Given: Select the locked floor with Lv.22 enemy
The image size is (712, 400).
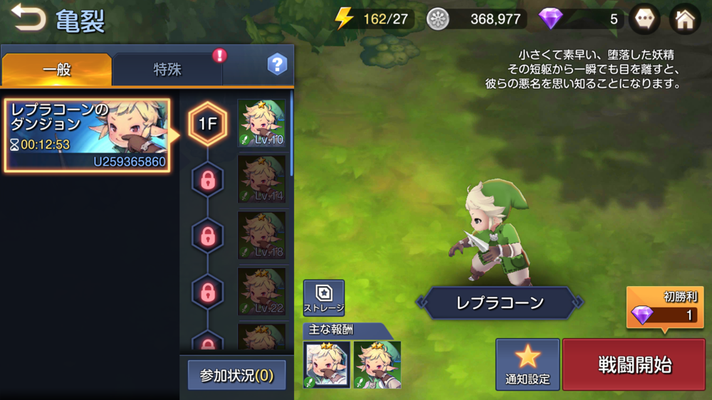Looking at the screenshot, I should [x=208, y=292].
